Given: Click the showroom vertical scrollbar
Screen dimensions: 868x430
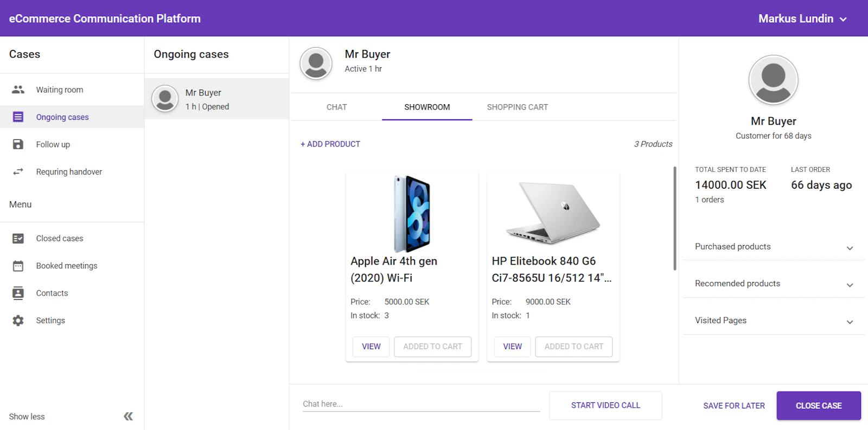Looking at the screenshot, I should click(x=675, y=218).
